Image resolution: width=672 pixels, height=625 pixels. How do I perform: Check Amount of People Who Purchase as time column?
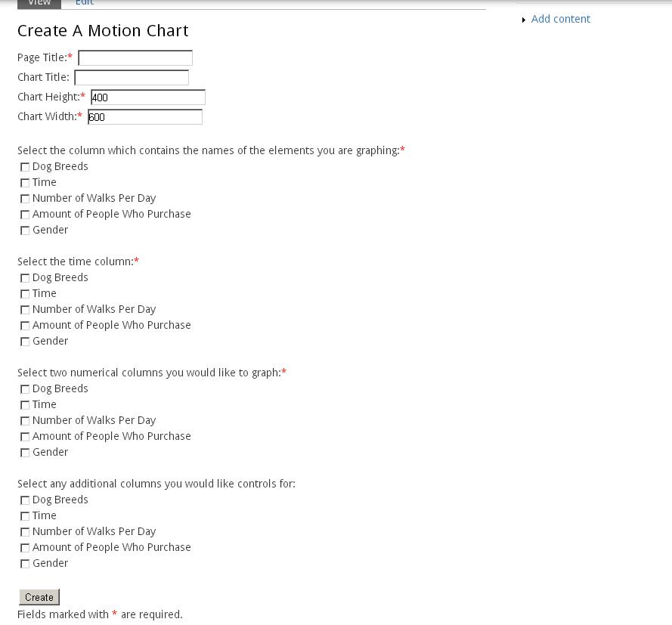click(25, 325)
